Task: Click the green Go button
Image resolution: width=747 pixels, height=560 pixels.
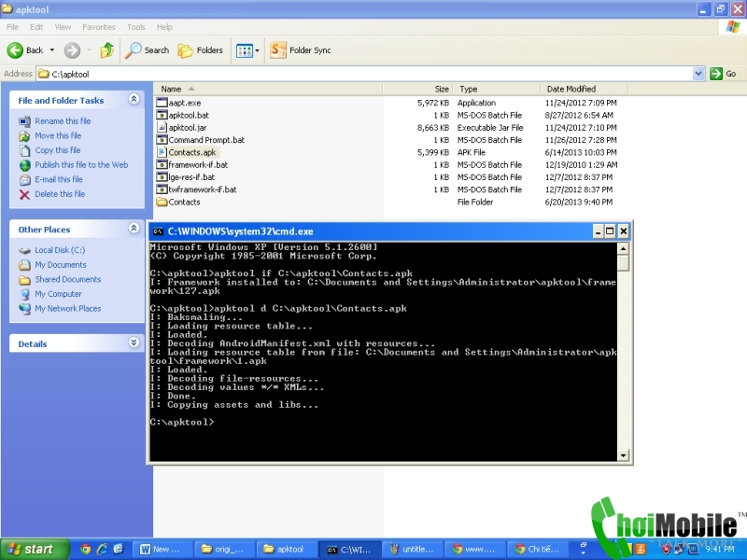Action: [723, 74]
